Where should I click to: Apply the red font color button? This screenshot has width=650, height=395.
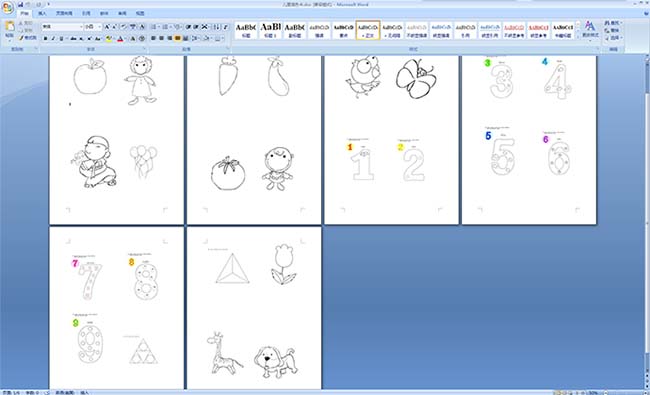(120, 39)
